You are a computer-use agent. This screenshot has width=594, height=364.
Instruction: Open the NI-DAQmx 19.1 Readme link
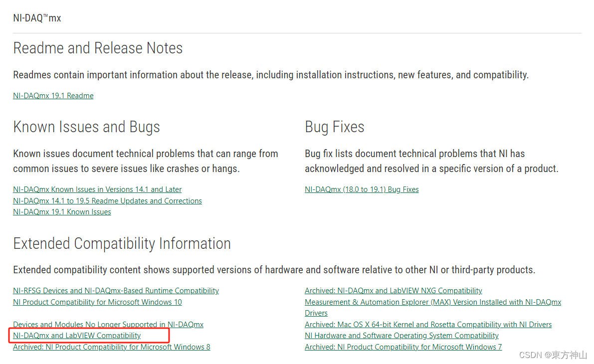coord(53,96)
